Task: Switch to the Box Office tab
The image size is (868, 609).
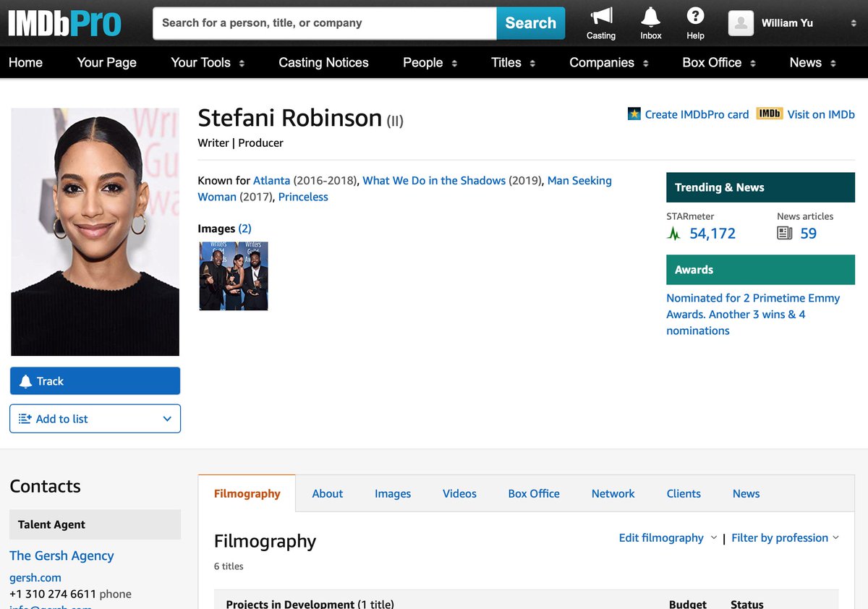Action: point(534,493)
